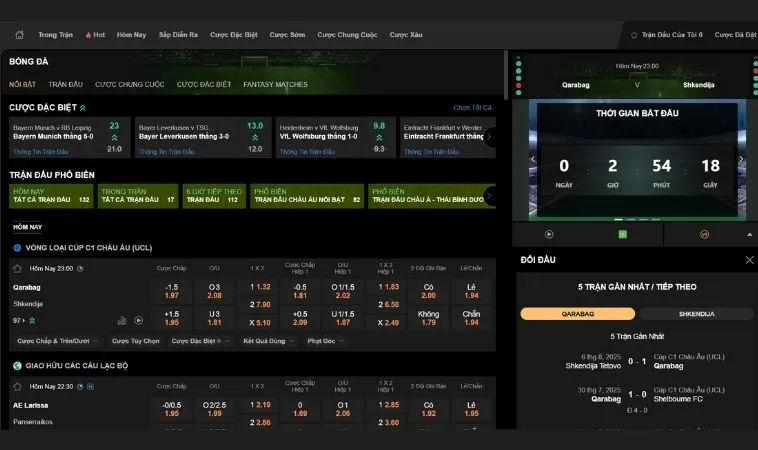758x450 pixels.
Task: Click the clock icon next to Hôm Nay 22:30
Action: 80,387
